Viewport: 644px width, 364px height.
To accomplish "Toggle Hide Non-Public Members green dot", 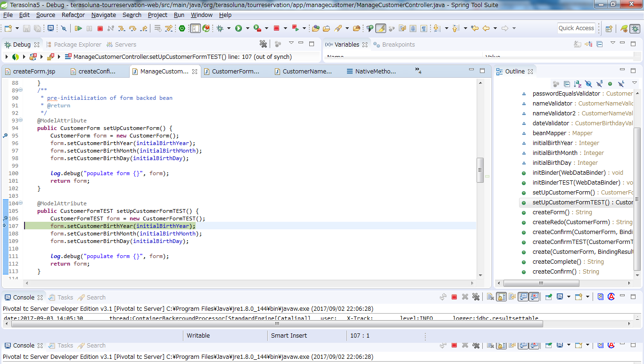I will click(x=610, y=84).
